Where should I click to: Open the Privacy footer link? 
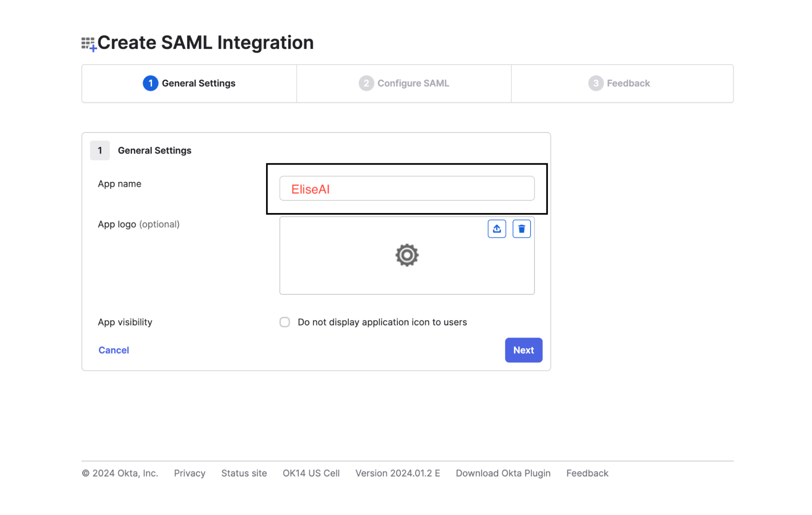click(189, 473)
